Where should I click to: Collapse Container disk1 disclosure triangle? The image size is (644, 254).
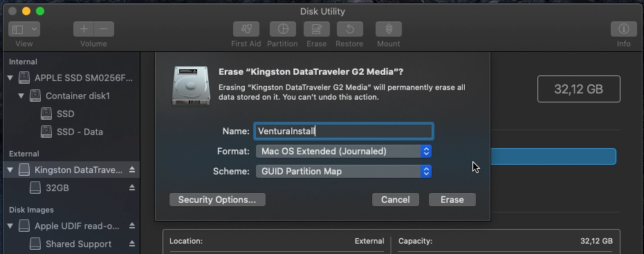click(x=21, y=96)
